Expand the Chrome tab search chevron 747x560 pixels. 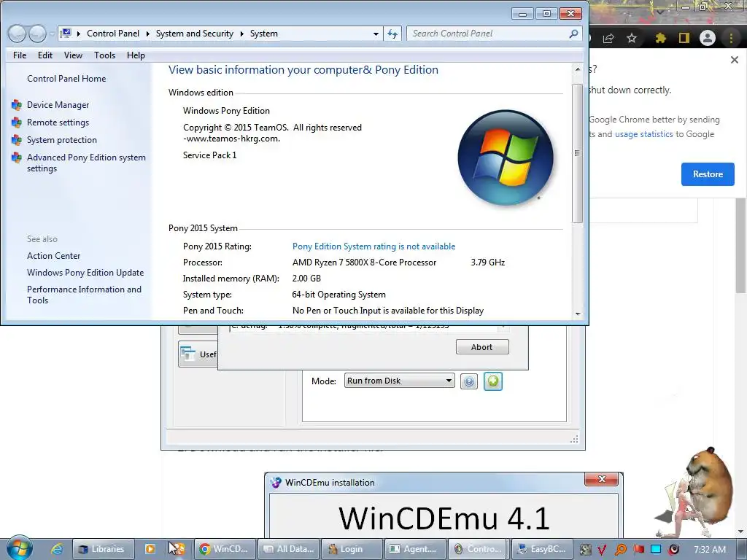[660, 12]
